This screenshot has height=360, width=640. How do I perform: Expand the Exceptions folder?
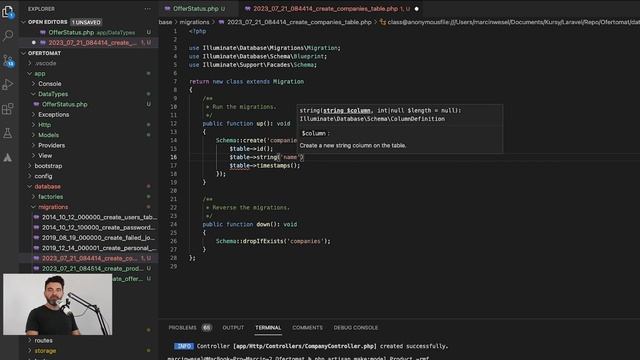click(x=33, y=115)
